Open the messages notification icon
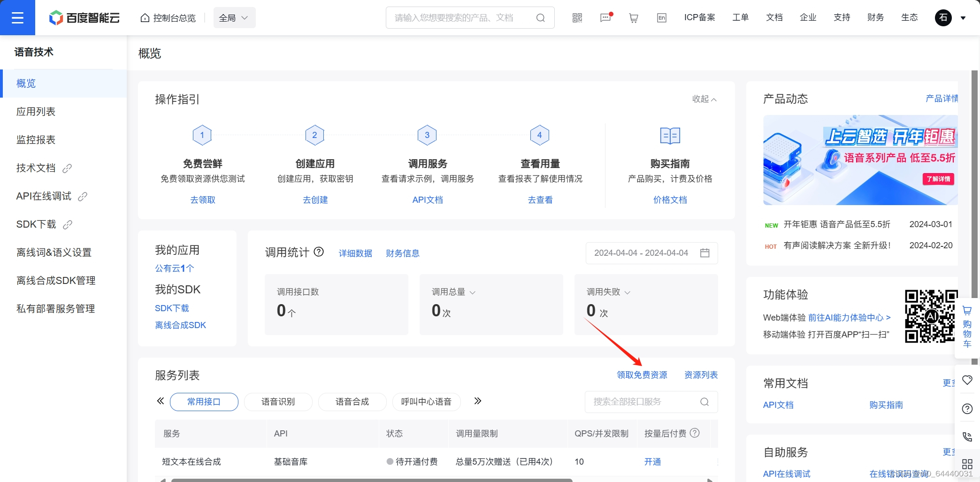Viewport: 980px width, 482px height. (606, 18)
